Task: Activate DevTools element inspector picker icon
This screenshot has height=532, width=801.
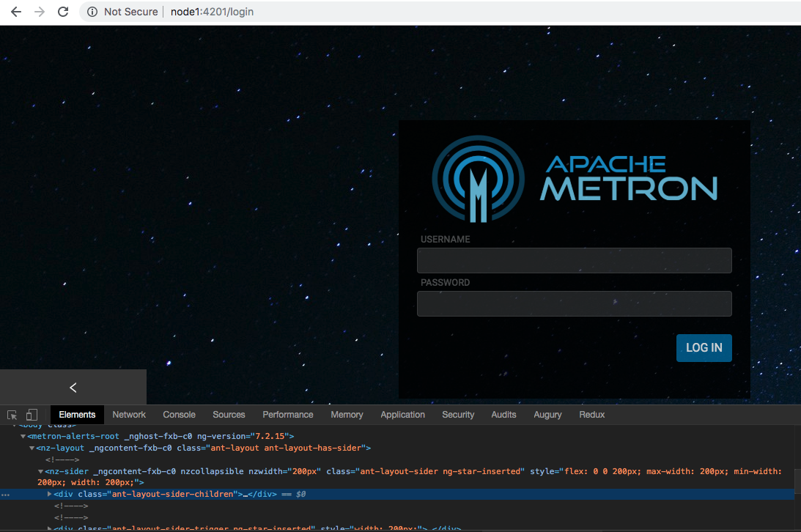Action: click(12, 415)
